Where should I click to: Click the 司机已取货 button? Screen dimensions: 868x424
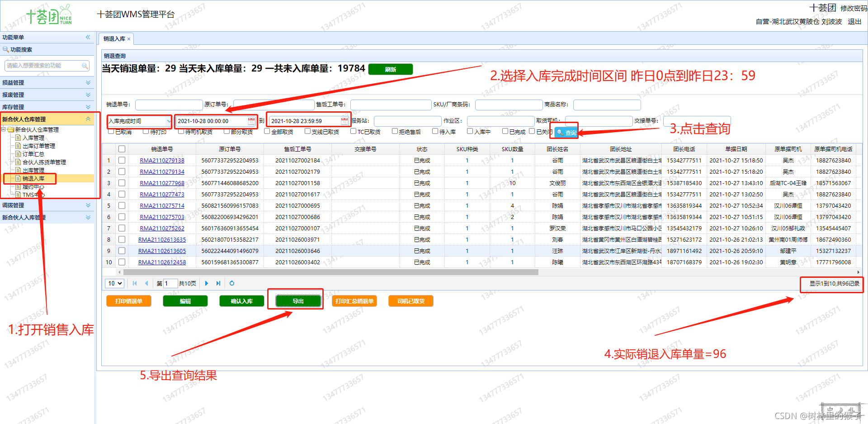pos(411,301)
